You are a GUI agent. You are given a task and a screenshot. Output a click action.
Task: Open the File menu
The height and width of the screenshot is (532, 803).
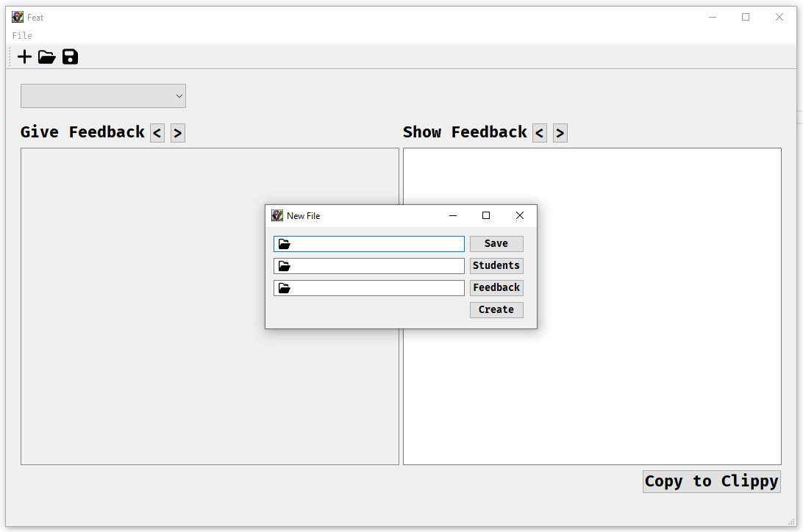coord(21,35)
